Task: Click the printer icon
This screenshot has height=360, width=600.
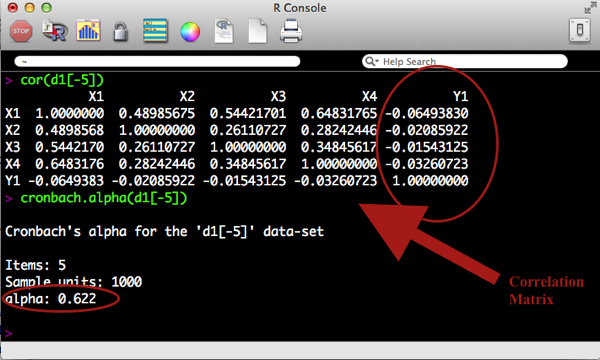Action: [291, 31]
